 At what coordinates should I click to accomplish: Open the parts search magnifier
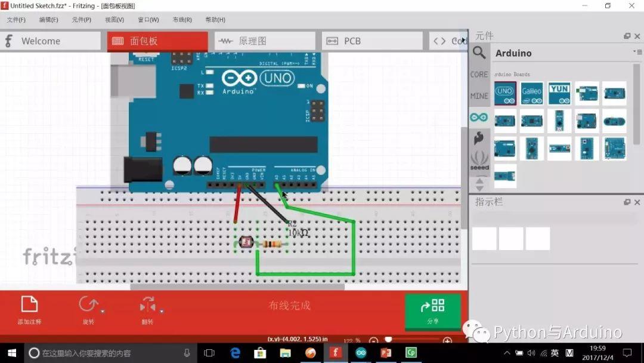[479, 53]
